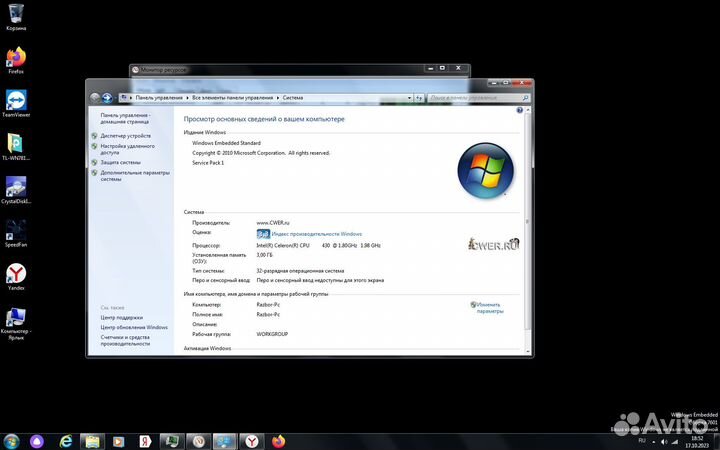720x450 pixels.
Task: Switch to Resource Monitor taskbar button
Action: tap(172, 442)
